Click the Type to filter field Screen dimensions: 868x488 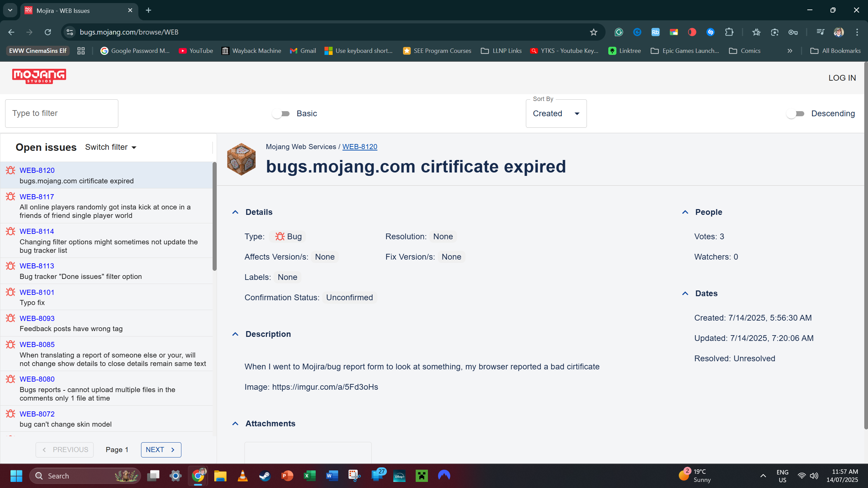[62, 114]
